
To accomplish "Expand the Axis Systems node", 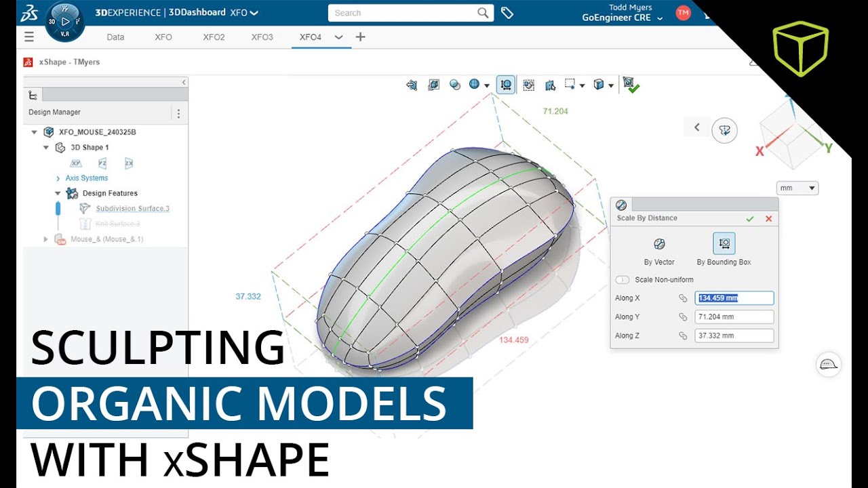I will pyautogui.click(x=58, y=178).
